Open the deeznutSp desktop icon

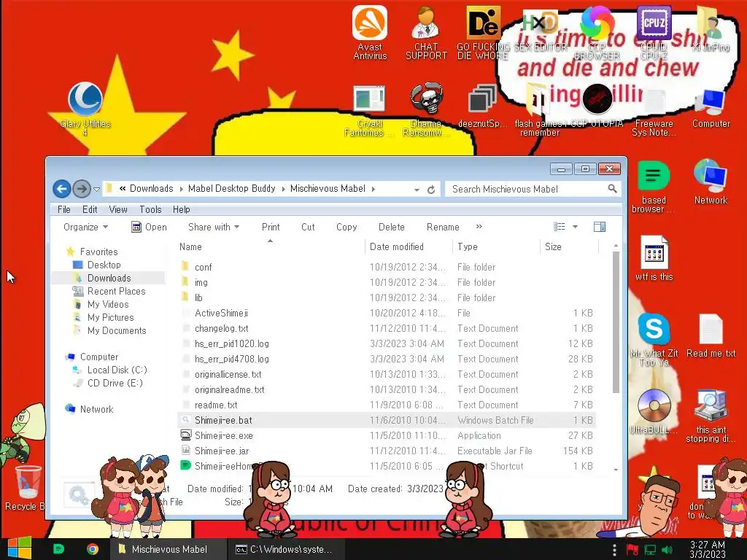pos(482,106)
